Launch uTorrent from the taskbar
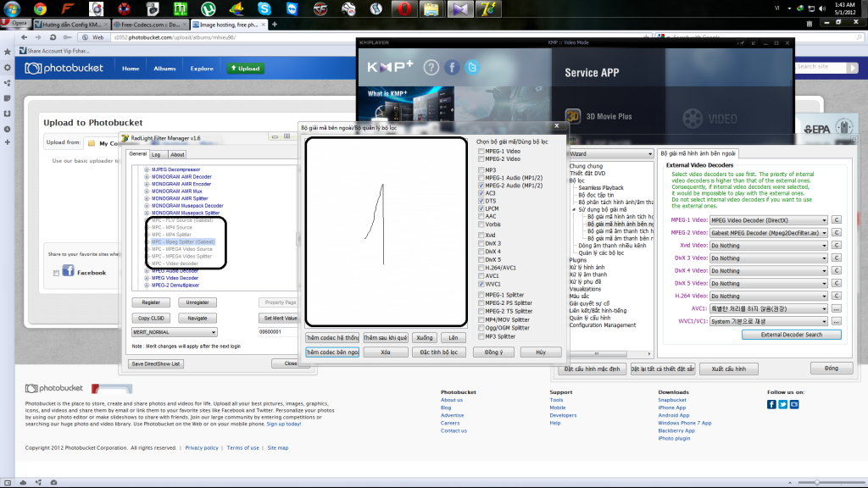 [x=208, y=8]
